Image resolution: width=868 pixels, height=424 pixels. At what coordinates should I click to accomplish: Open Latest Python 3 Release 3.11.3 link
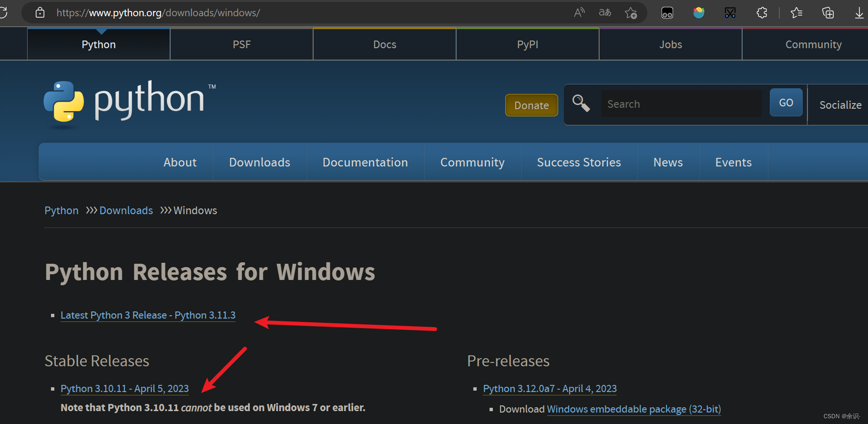[148, 315]
